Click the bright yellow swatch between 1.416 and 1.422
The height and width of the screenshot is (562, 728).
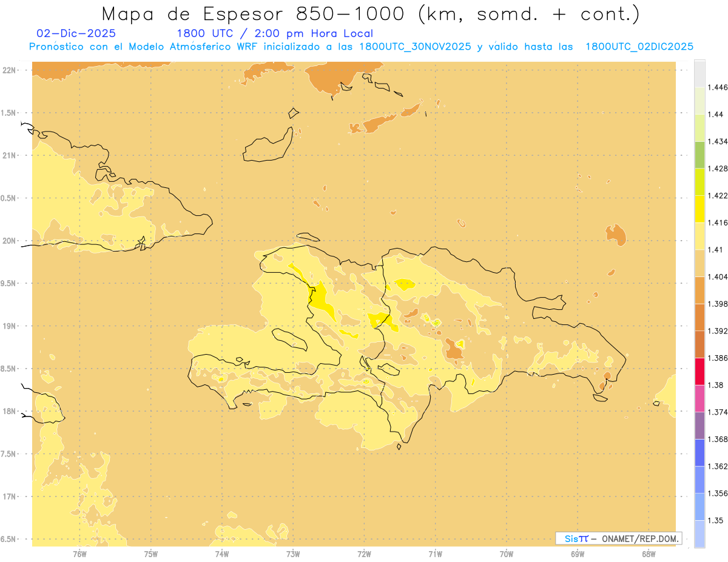(x=699, y=209)
